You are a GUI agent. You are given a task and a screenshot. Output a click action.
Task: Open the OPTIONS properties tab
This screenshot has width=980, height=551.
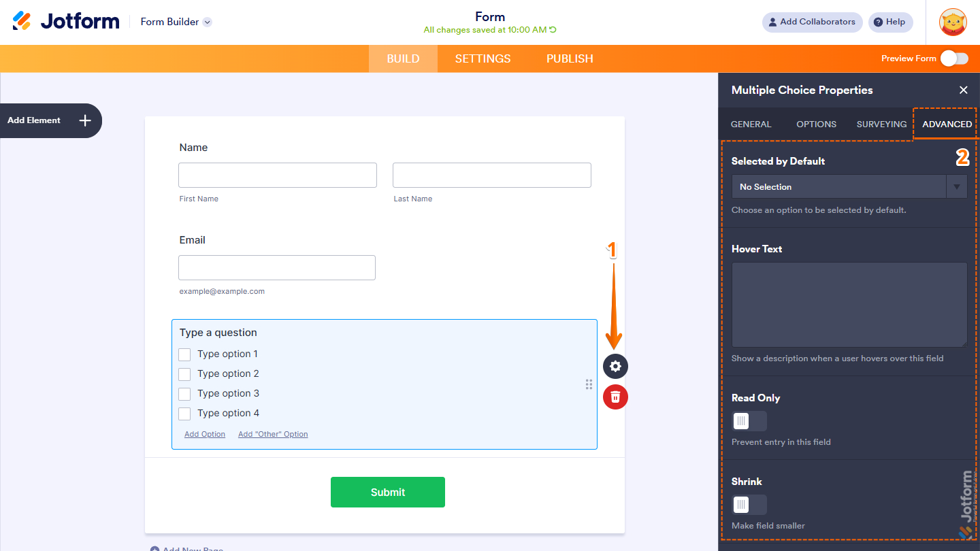pyautogui.click(x=816, y=124)
